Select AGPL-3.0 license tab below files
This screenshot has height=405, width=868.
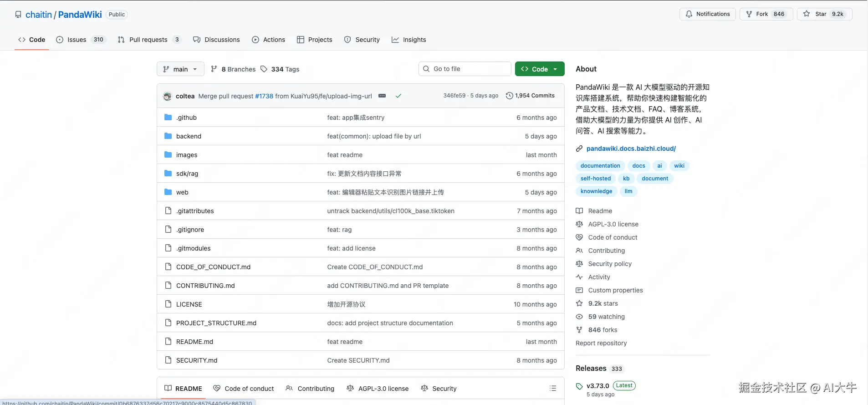(378, 389)
